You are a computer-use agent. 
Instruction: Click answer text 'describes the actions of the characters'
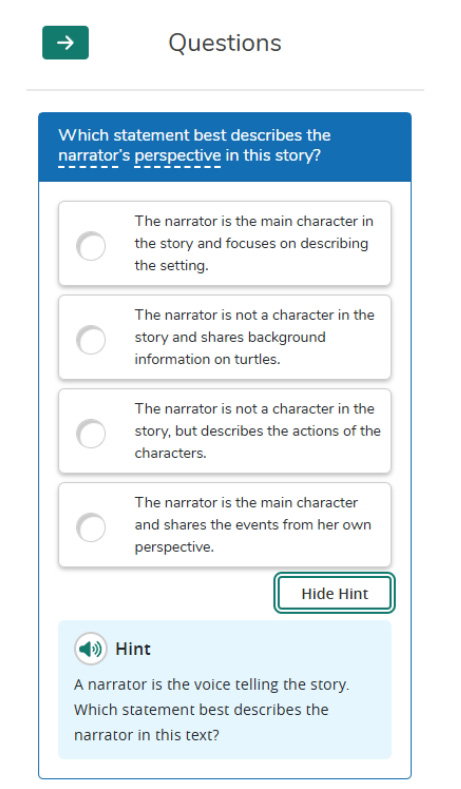click(x=257, y=442)
